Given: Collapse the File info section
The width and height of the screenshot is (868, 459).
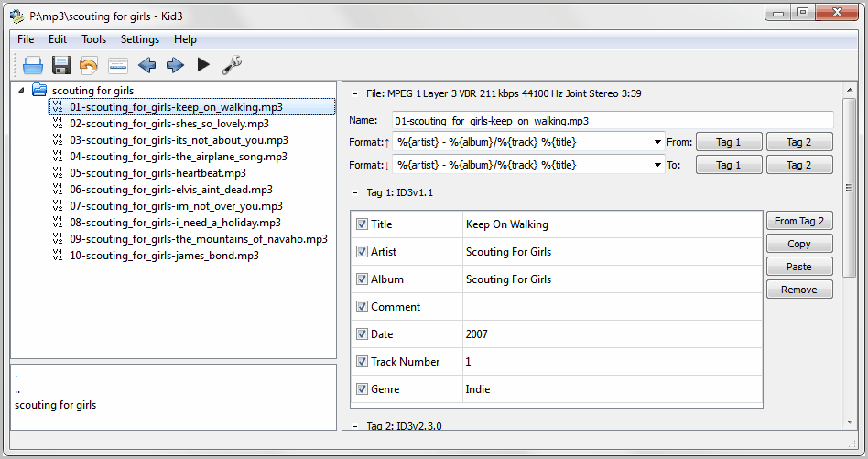Looking at the screenshot, I should coord(354,93).
